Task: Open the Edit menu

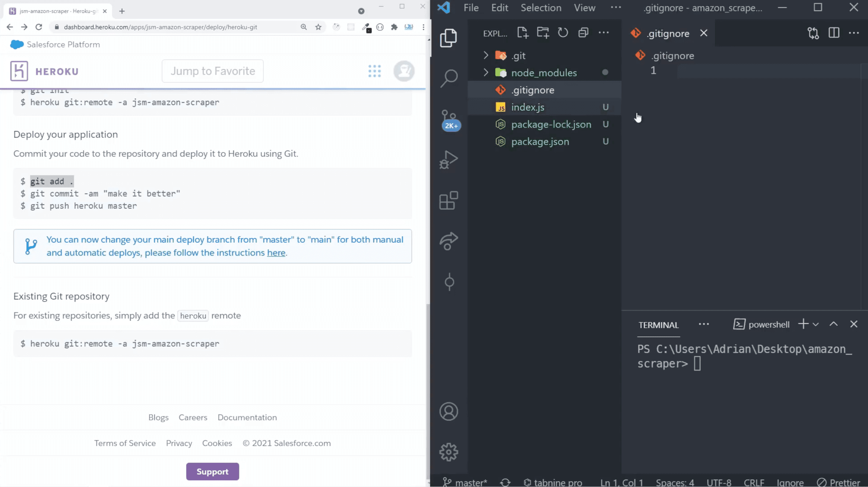Action: coord(499,8)
